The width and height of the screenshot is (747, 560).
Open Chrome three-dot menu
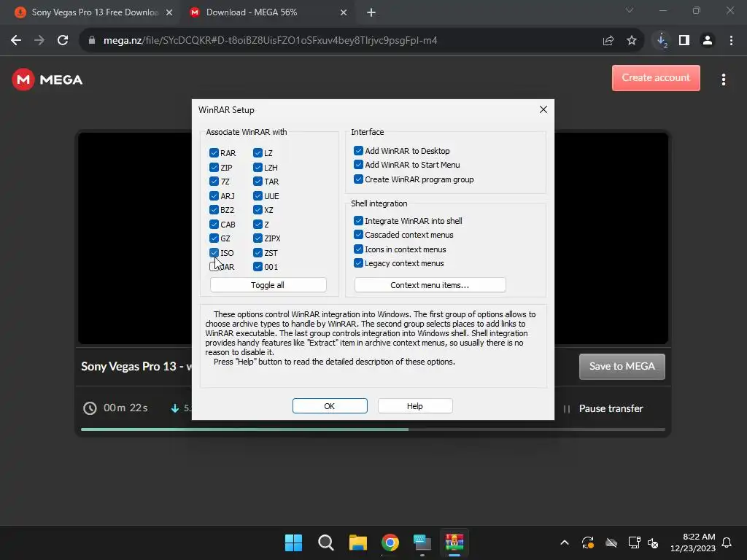(x=731, y=41)
